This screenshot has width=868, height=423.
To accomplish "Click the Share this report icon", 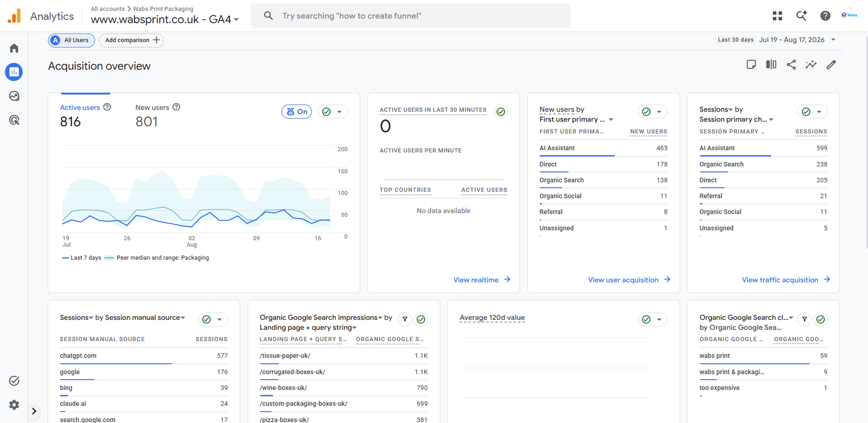I will tap(792, 65).
